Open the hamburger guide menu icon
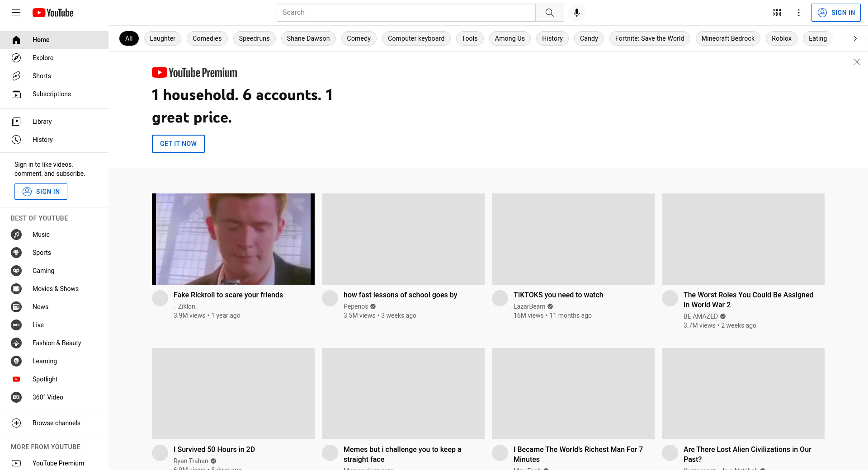Viewport: 868px width, 470px height. tap(16, 13)
